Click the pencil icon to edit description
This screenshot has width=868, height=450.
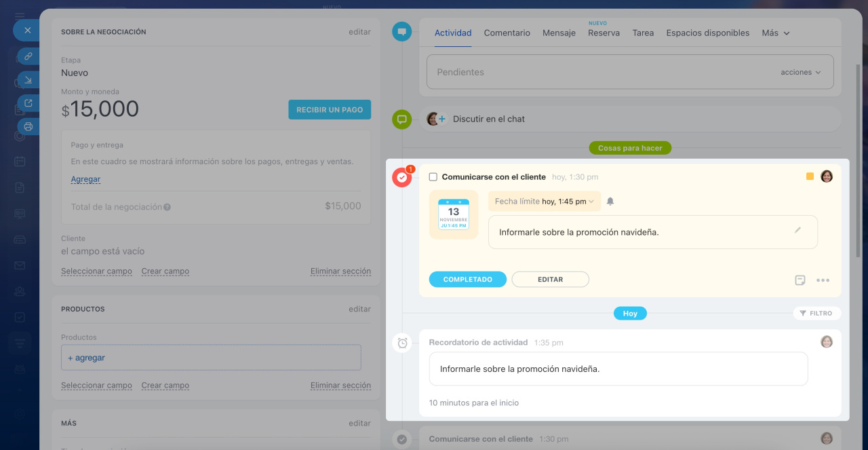[x=797, y=231]
